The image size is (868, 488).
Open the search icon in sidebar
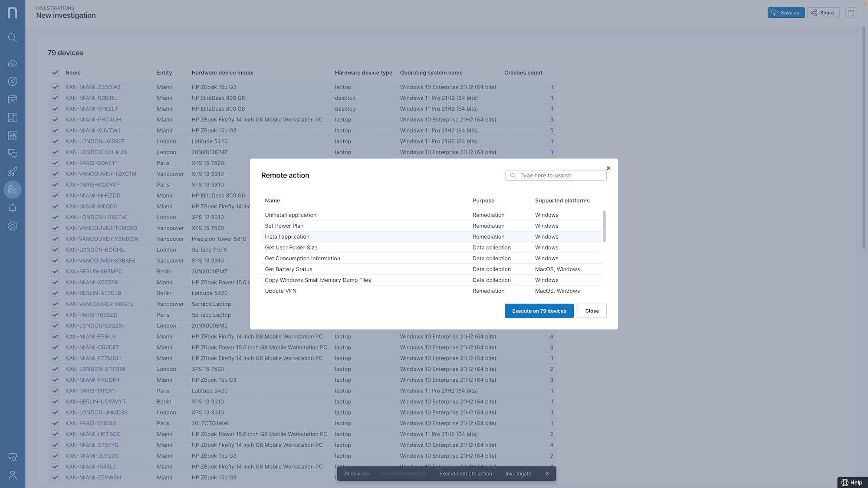(13, 38)
